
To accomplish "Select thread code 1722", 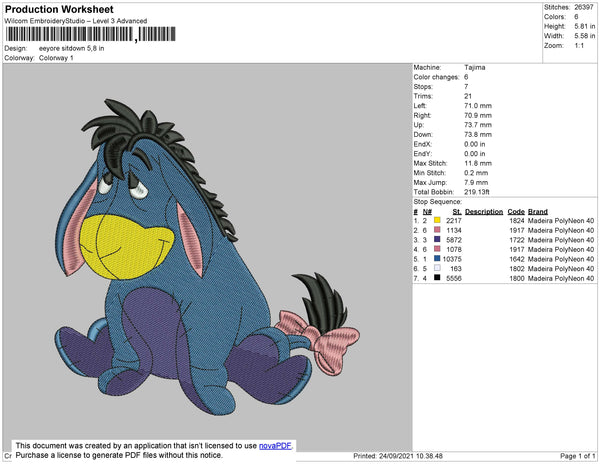I will tap(517, 240).
